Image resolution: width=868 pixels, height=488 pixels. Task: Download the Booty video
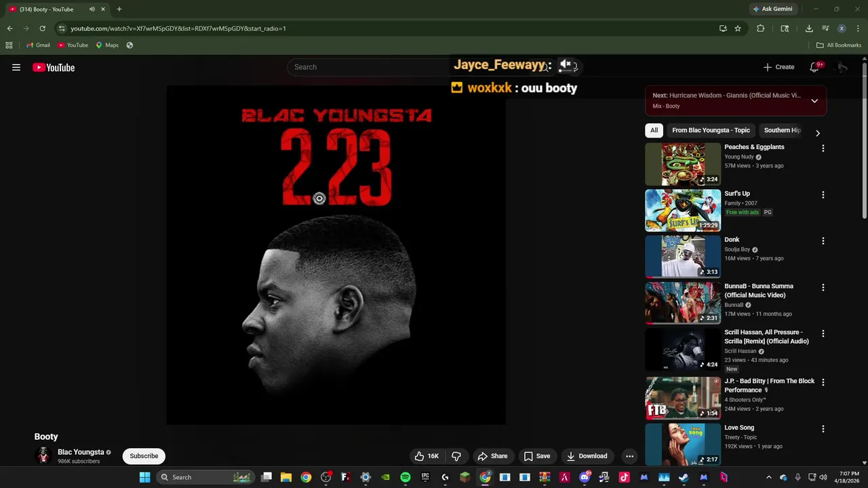pyautogui.click(x=587, y=456)
